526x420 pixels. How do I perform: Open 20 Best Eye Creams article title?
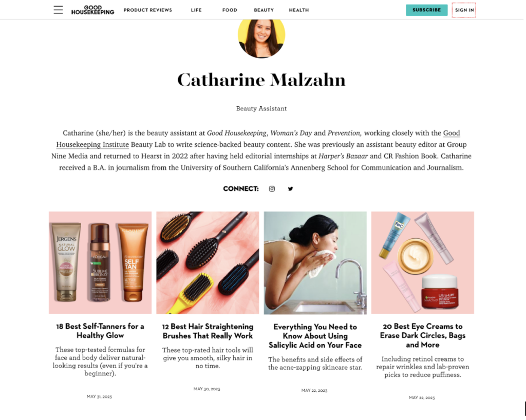[x=423, y=335]
